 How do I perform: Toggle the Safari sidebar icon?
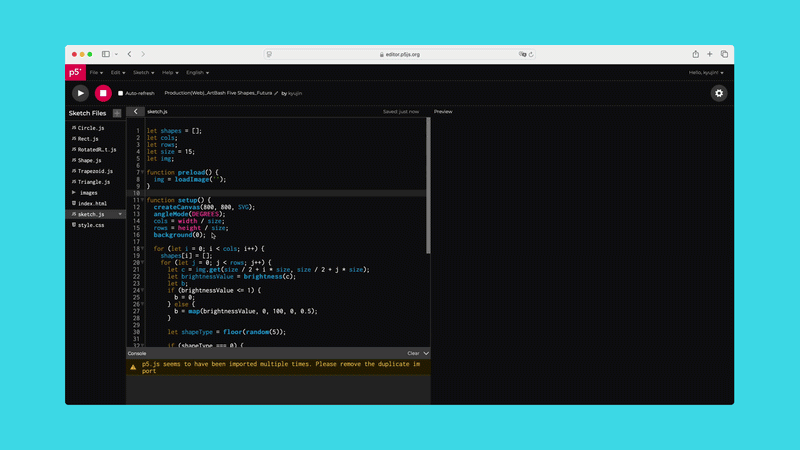(x=105, y=54)
